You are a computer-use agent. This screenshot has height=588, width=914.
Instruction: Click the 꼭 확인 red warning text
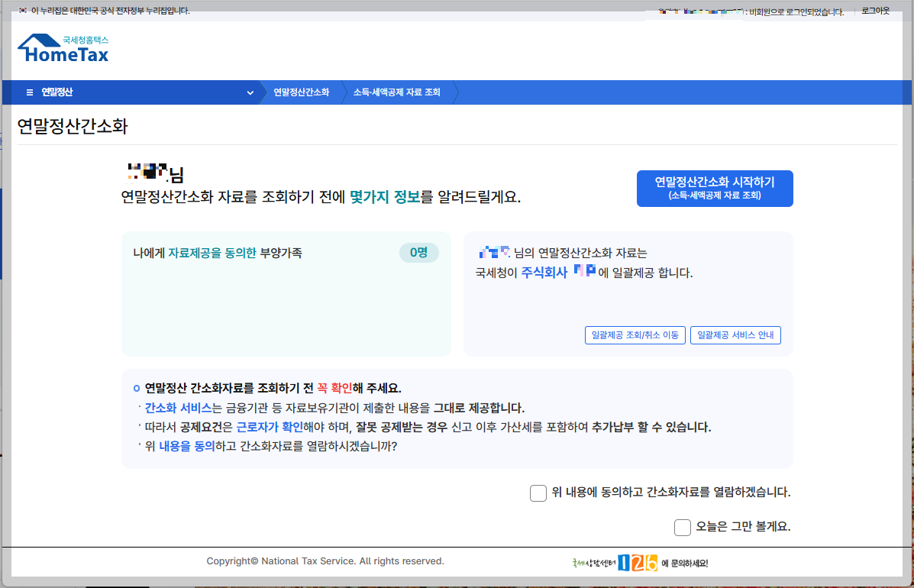click(334, 388)
